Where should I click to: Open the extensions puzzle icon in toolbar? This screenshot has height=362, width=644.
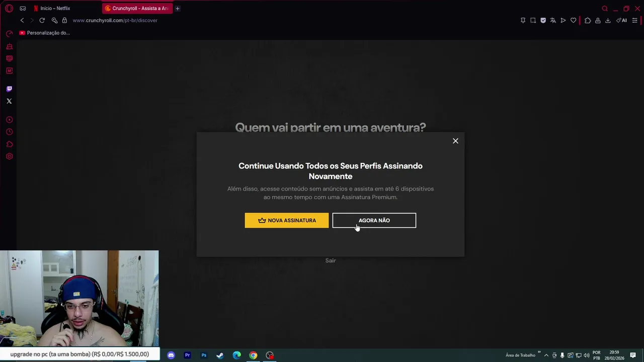[587, 20]
